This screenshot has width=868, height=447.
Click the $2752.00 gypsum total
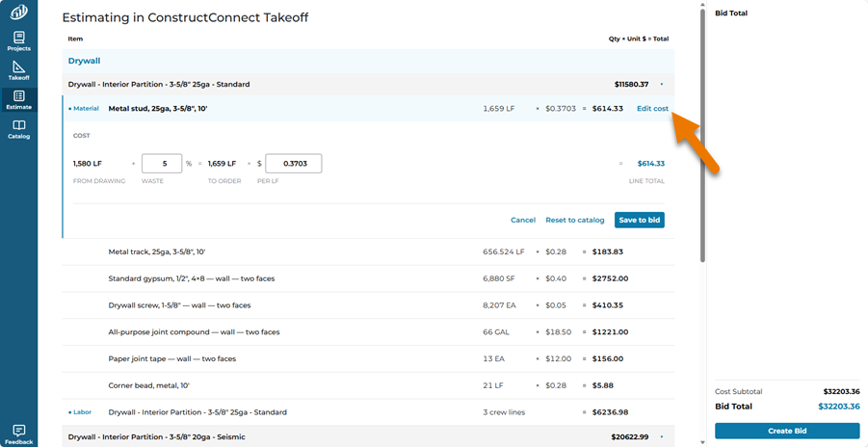pos(610,278)
